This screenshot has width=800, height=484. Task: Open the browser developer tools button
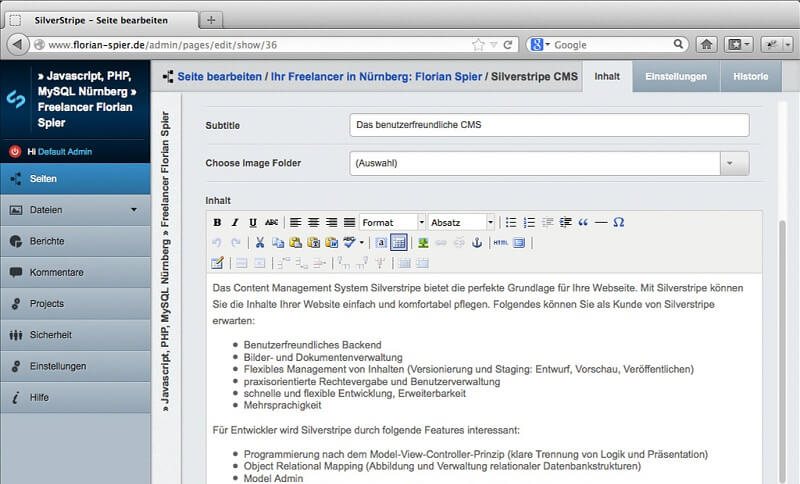pos(776,45)
